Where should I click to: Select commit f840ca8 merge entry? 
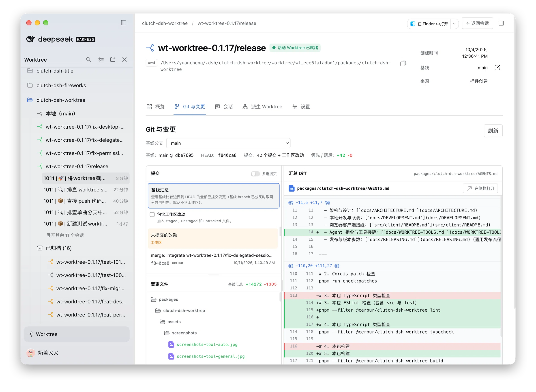(212, 259)
